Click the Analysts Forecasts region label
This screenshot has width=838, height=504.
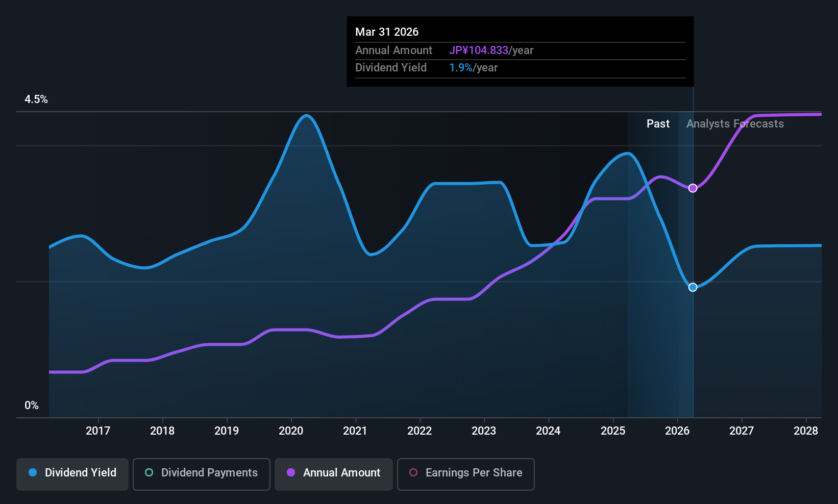pyautogui.click(x=735, y=124)
